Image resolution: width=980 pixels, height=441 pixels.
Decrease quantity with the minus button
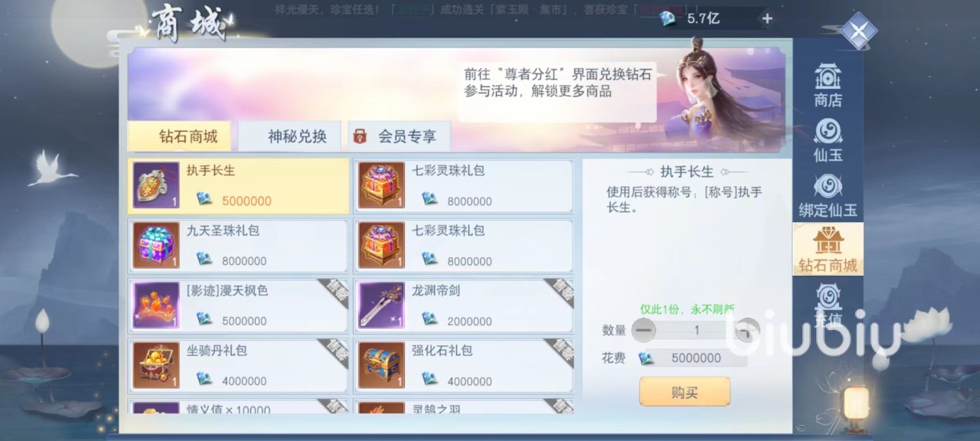click(645, 330)
